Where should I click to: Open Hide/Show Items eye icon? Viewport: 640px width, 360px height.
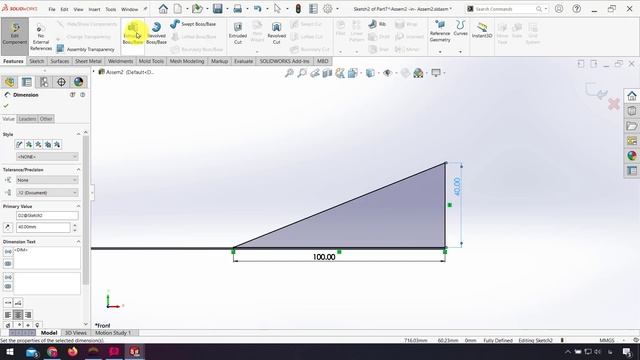click(387, 73)
